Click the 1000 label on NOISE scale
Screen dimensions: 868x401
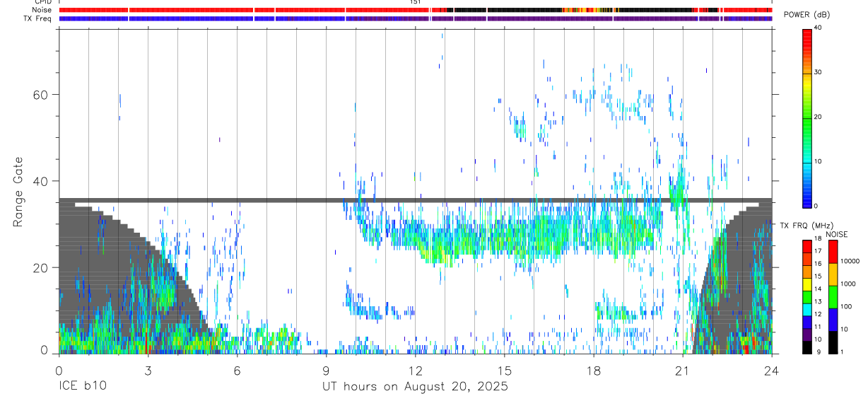pyautogui.click(x=848, y=284)
